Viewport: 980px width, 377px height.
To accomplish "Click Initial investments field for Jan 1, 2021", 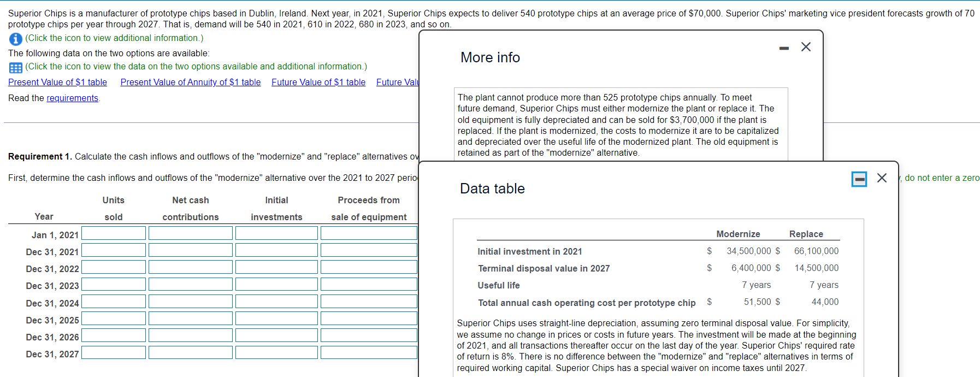I will 276,233.
